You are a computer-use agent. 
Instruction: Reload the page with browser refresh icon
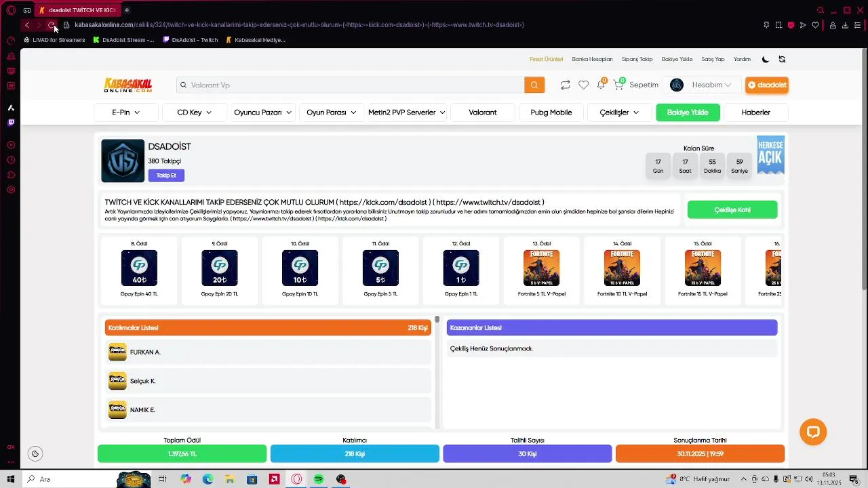click(x=51, y=25)
